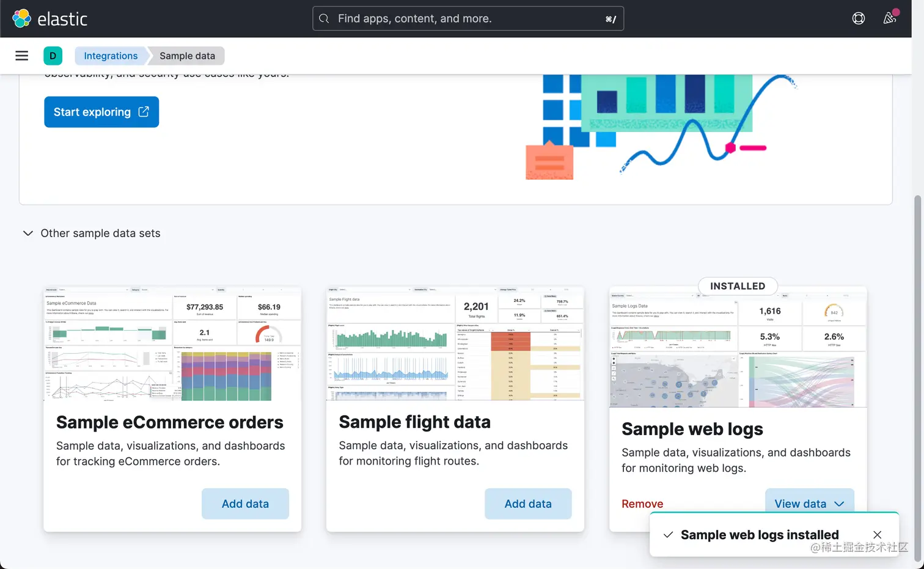Remove the Sample web logs data
The height and width of the screenshot is (569, 924).
pyautogui.click(x=642, y=504)
